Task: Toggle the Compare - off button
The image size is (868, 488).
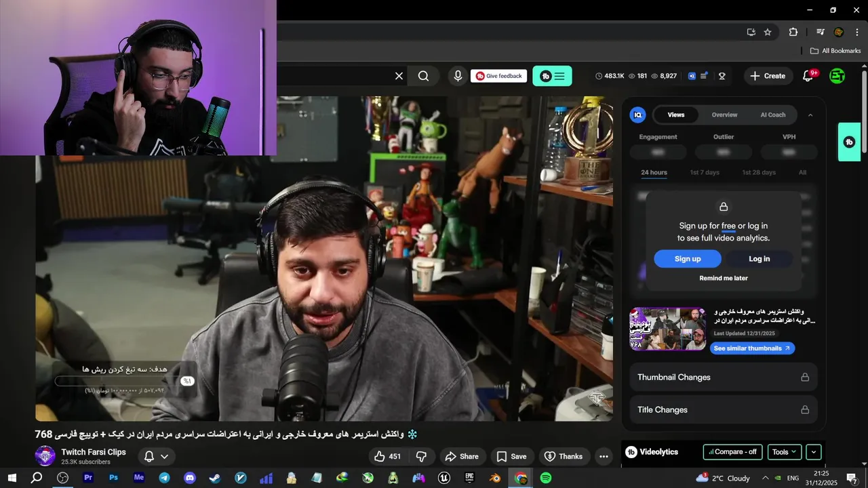Action: [732, 452]
